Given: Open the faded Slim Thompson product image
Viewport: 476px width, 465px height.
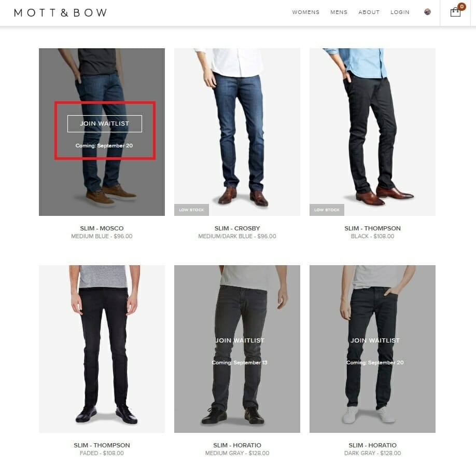Looking at the screenshot, I should coord(102,349).
